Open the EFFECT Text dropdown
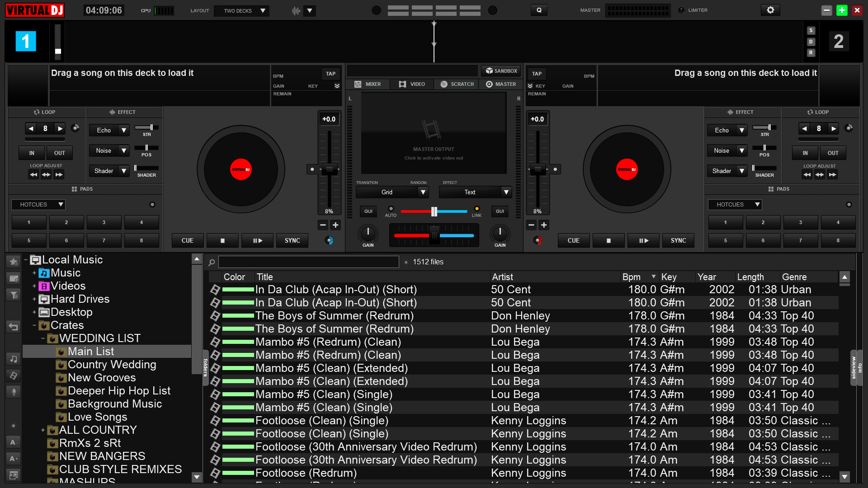 (475, 192)
